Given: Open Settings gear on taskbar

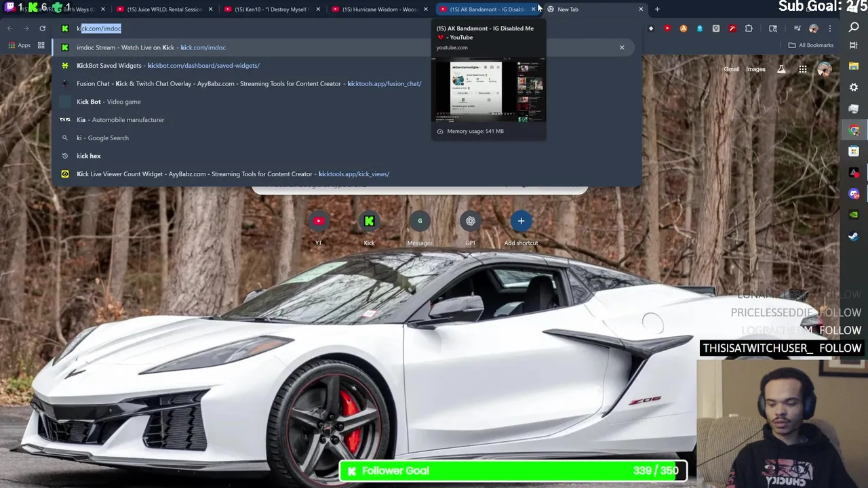Looking at the screenshot, I should pos(854,87).
